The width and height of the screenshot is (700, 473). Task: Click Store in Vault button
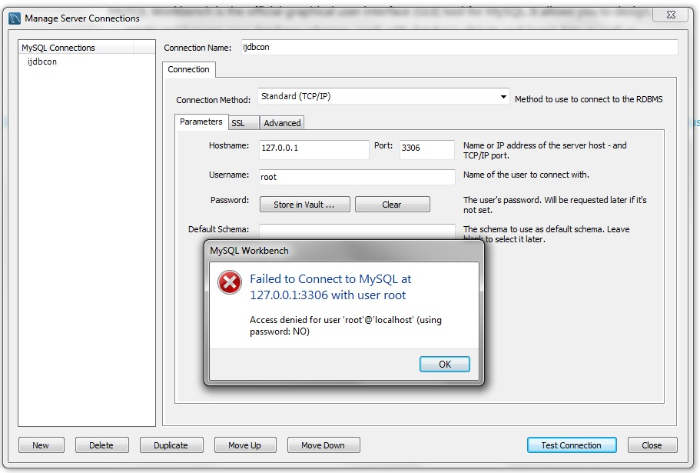[304, 204]
